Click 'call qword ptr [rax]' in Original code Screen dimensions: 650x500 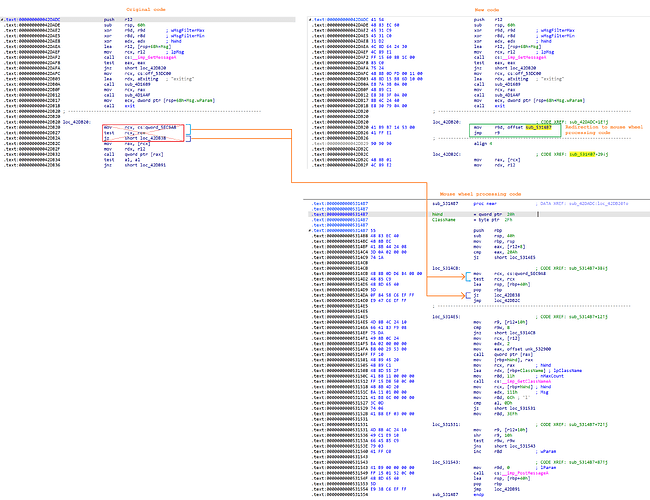(133, 154)
